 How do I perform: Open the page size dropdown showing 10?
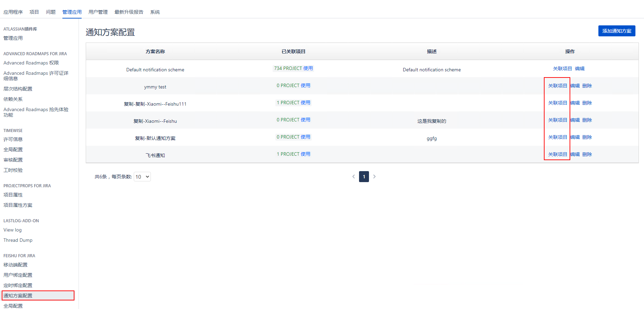(142, 177)
